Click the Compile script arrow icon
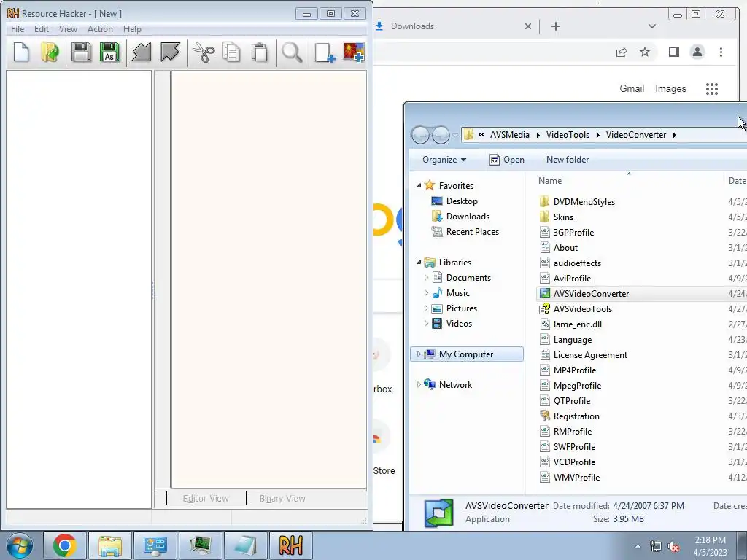The image size is (747, 560). [x=142, y=52]
